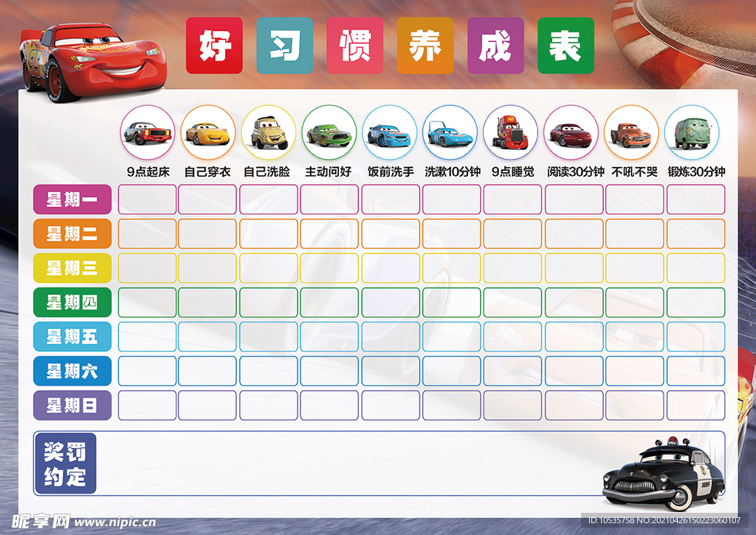This screenshot has height=535, width=756.
Task: Select the van icon above 锻炼30分钟
Action: (x=691, y=132)
